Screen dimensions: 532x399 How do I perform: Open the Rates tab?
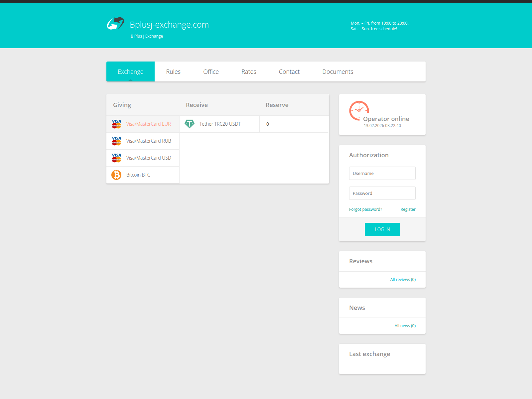pos(249,71)
